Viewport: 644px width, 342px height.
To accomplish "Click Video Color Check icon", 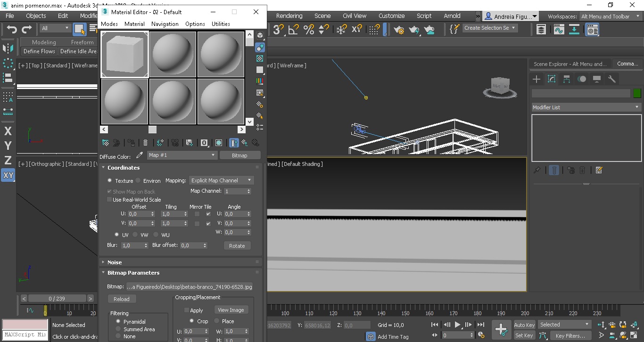I will pos(260,81).
